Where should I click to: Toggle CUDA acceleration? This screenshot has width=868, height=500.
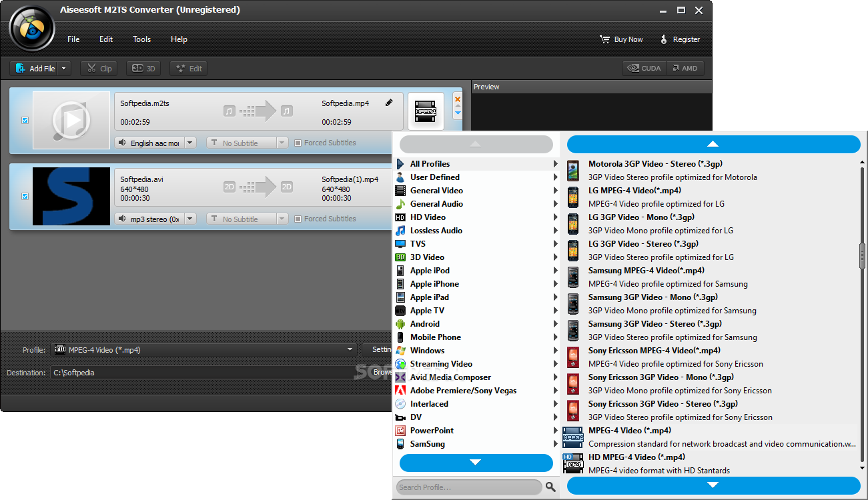pos(644,68)
